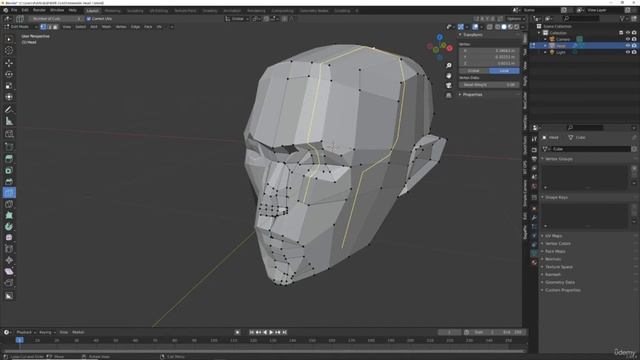This screenshot has height=360, width=640.
Task: Hide the Light object in outliner
Action: 627,52
